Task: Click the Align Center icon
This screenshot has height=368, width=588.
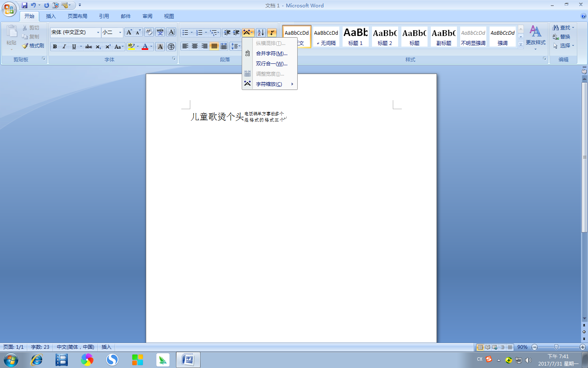Action: click(195, 46)
